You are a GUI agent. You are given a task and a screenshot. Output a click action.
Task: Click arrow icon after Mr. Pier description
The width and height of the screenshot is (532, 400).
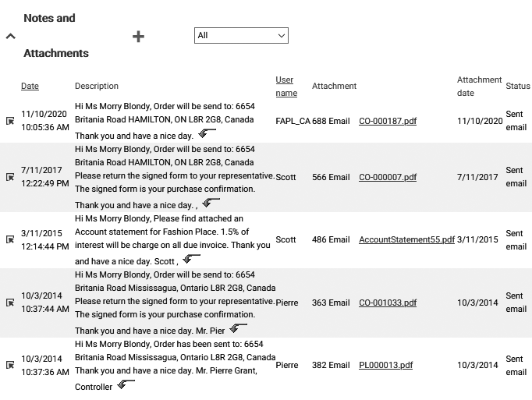238,329
